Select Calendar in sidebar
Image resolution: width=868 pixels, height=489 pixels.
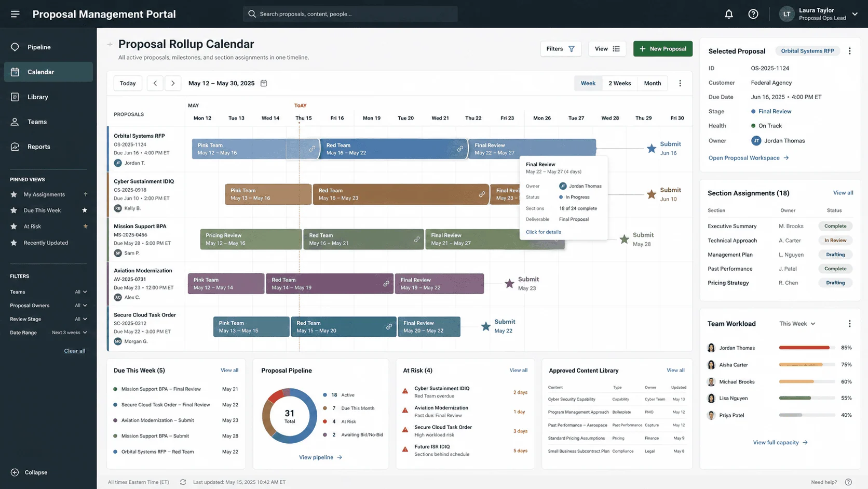(48, 72)
